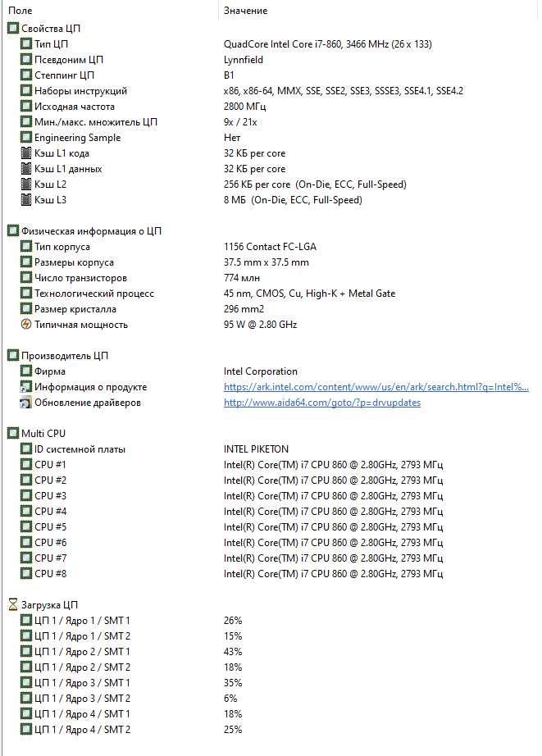Select ЦП 1 / Ядро 2 / SMT 1 row

click(x=270, y=651)
